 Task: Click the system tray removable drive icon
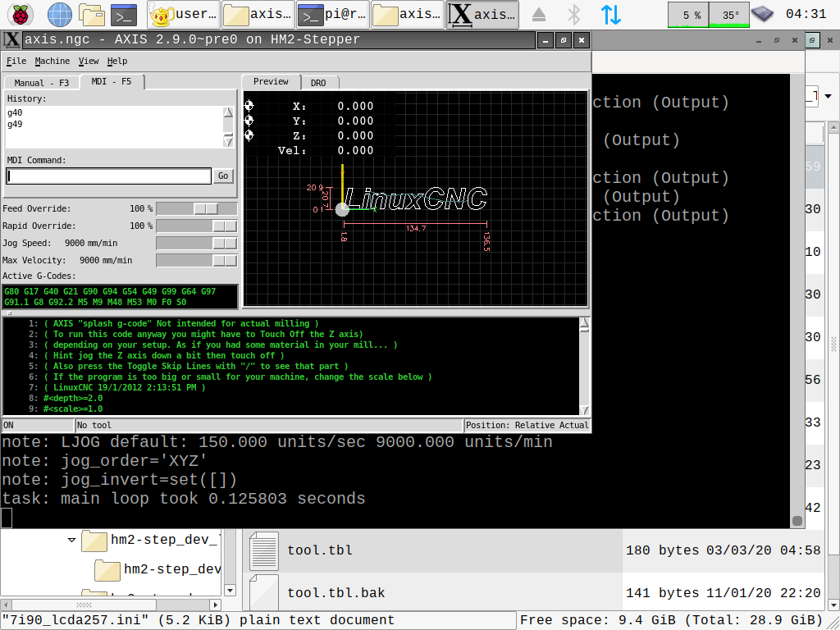click(x=762, y=14)
